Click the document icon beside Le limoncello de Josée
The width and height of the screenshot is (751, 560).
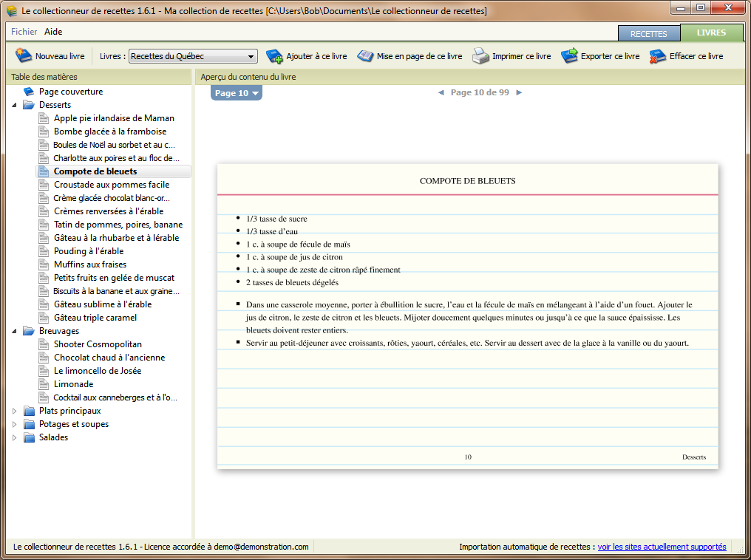pos(44,370)
